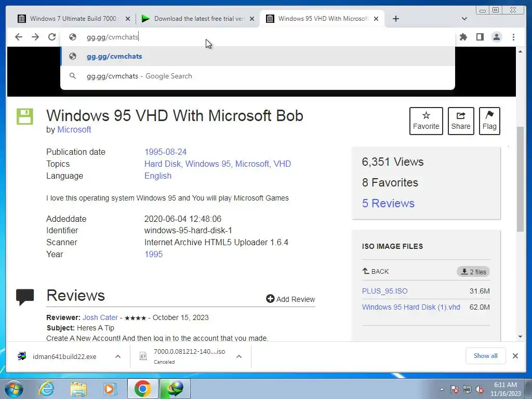This screenshot has width=532, height=399.
Task: Click the green floppy disk software icon
Action: coord(25,116)
